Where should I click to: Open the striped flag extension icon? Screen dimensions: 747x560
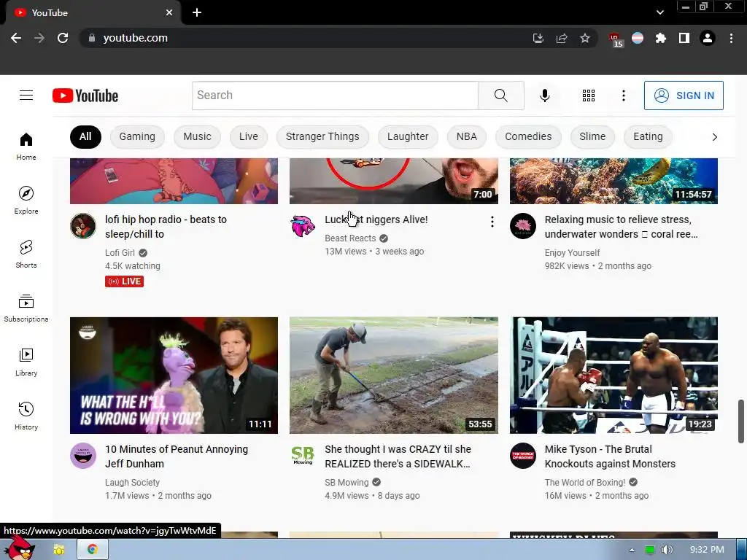[x=638, y=38]
